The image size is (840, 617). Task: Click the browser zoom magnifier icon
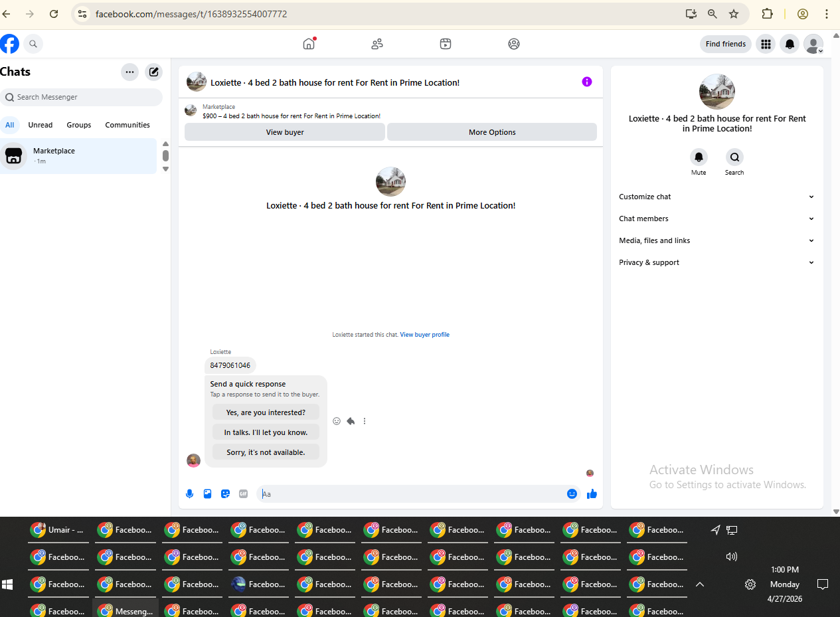(713, 14)
